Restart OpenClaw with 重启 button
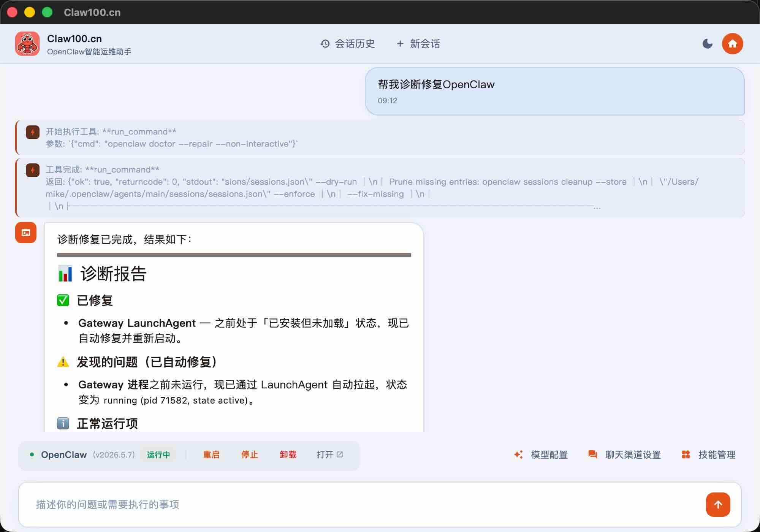Image resolution: width=760 pixels, height=532 pixels. click(x=211, y=455)
